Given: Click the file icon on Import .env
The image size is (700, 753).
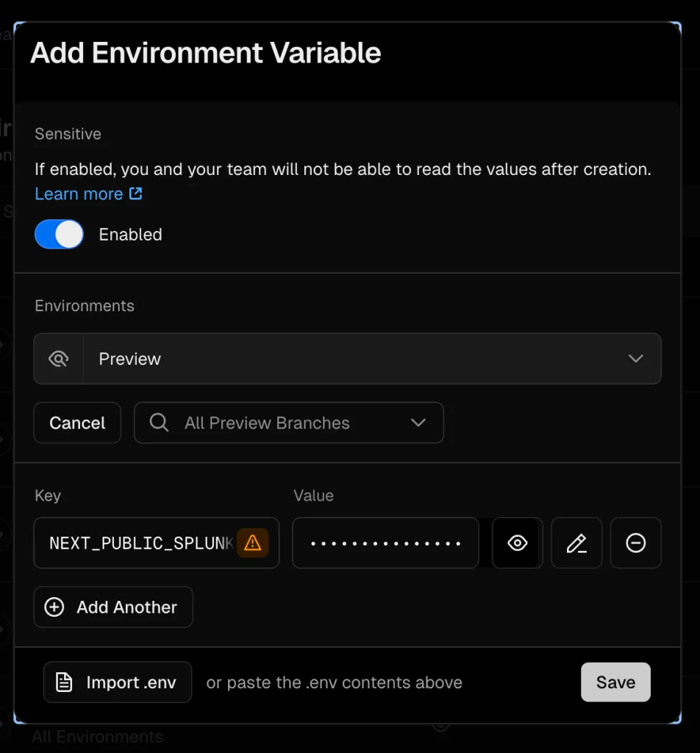Looking at the screenshot, I should coord(65,682).
